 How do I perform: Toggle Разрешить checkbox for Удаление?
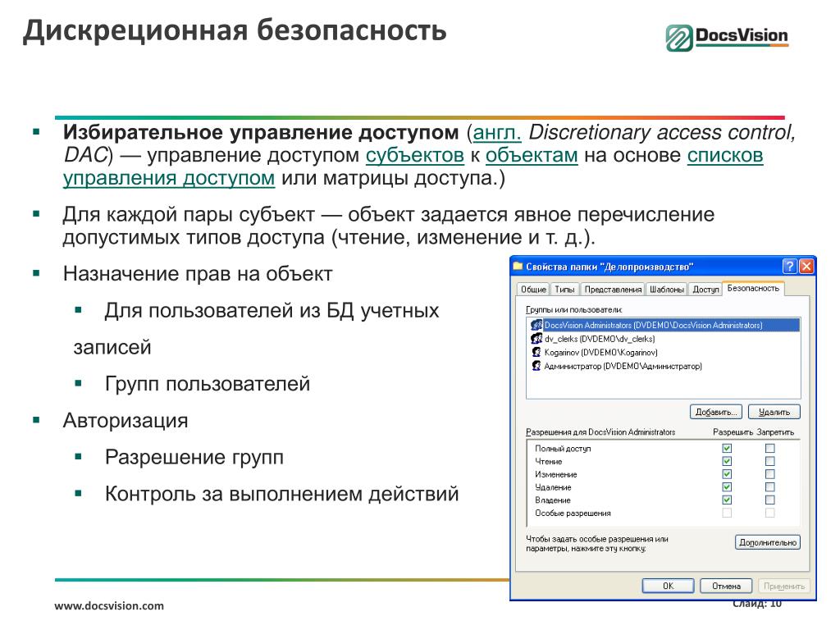pyautogui.click(x=727, y=487)
